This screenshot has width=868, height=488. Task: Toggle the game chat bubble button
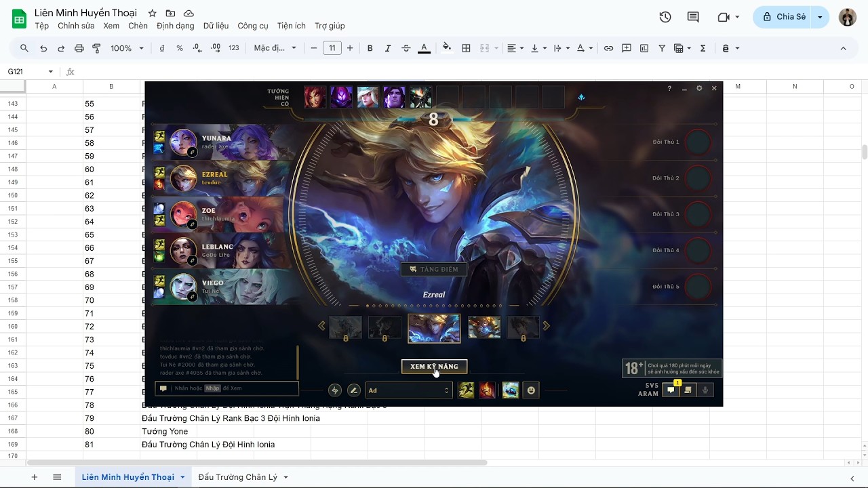(670, 390)
